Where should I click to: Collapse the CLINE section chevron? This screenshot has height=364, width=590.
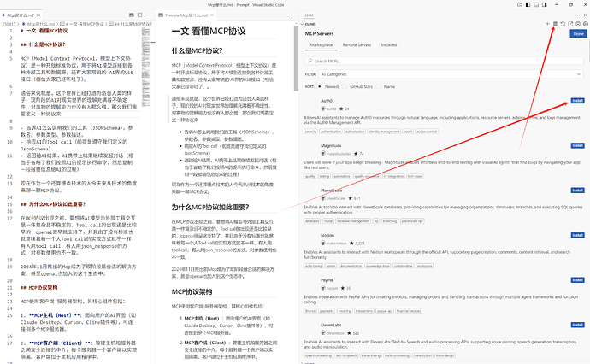[302, 24]
